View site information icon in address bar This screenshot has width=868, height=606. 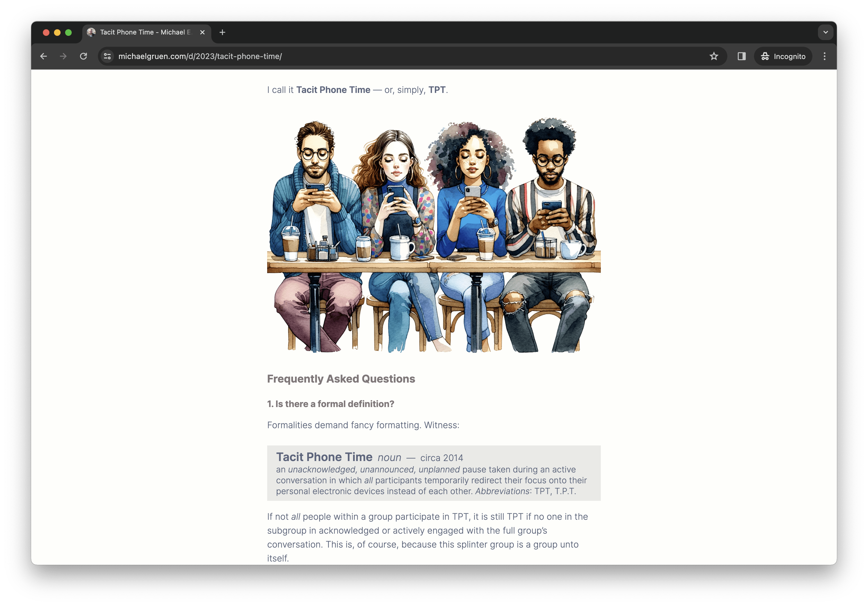[x=108, y=56]
